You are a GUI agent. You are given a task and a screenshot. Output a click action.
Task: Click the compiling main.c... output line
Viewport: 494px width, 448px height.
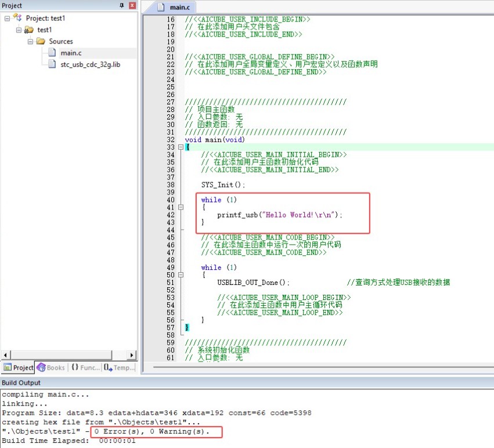[x=45, y=395]
